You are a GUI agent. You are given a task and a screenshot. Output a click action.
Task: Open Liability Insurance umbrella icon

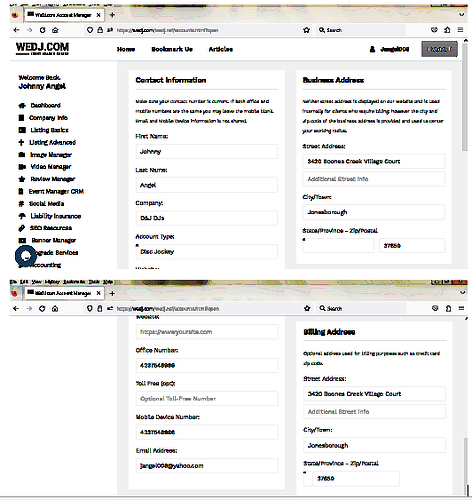(22, 216)
